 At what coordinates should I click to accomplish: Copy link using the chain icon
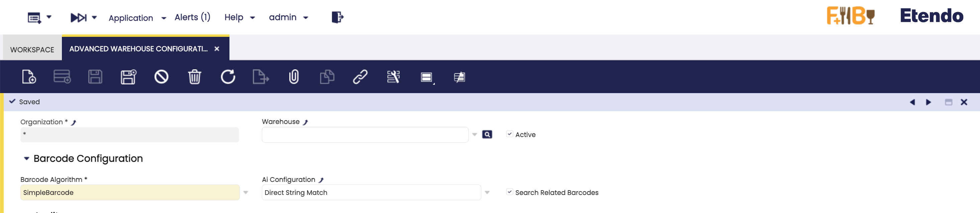pos(360,77)
